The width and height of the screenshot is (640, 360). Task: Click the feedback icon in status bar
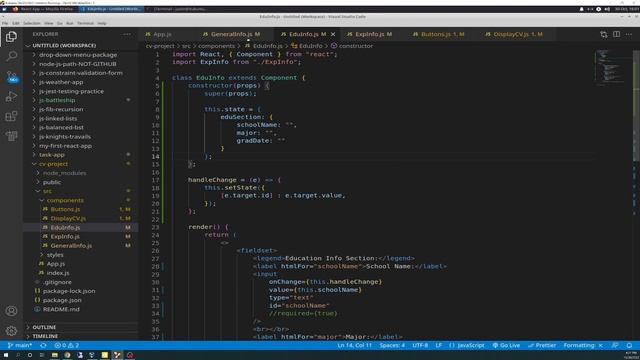pos(615,345)
